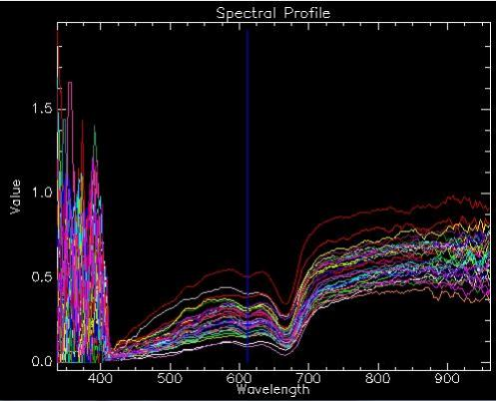
Task: Click the 1.5 label on value axis
Action: coord(42,109)
